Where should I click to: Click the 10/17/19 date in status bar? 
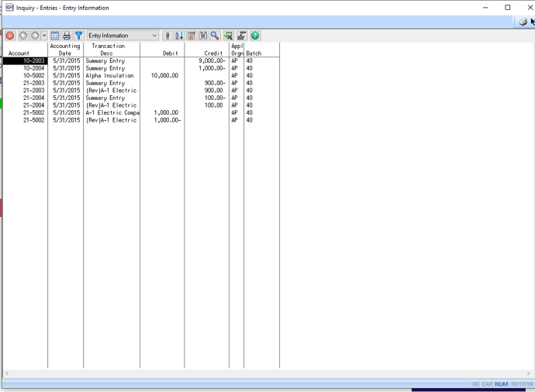521,384
